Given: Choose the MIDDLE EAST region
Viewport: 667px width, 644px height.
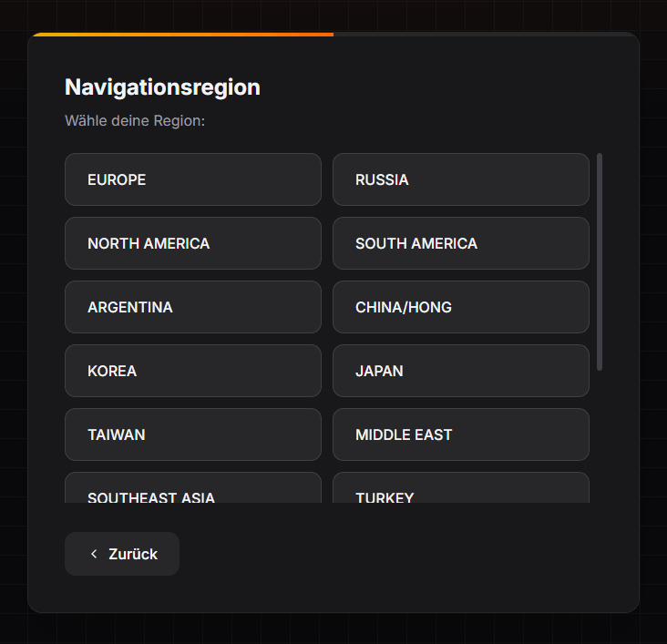Looking at the screenshot, I should click(460, 434).
